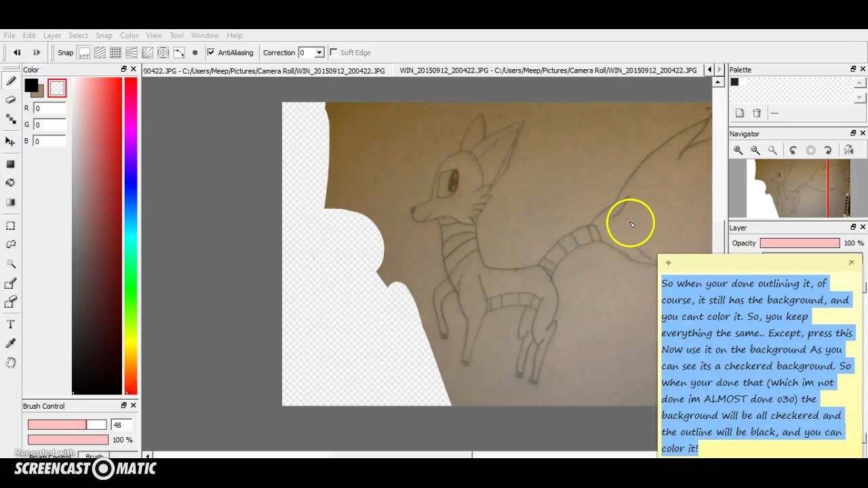This screenshot has width=868, height=488.
Task: Adjust the brush size slider
Action: 67,425
